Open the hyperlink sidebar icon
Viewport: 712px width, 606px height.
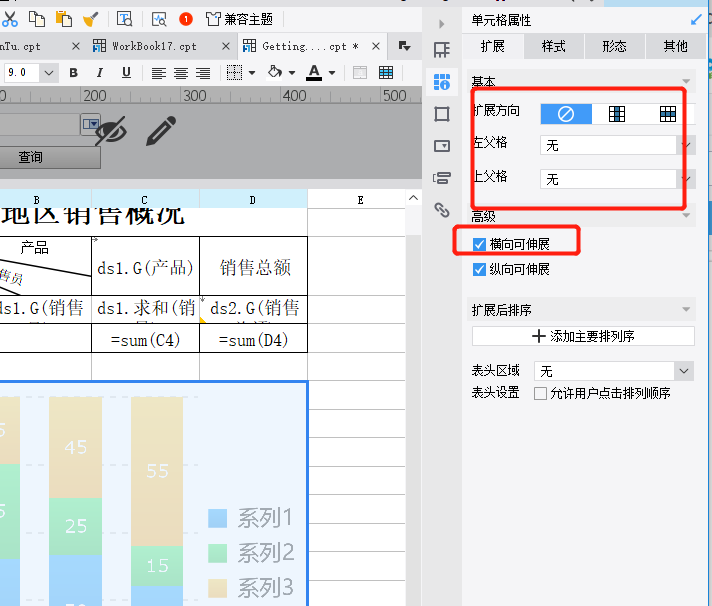[441, 210]
